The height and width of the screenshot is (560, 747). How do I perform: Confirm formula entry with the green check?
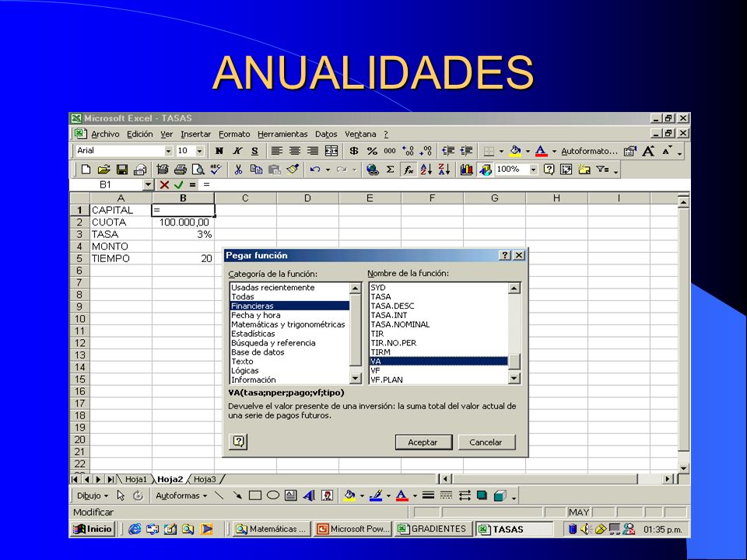tap(179, 185)
